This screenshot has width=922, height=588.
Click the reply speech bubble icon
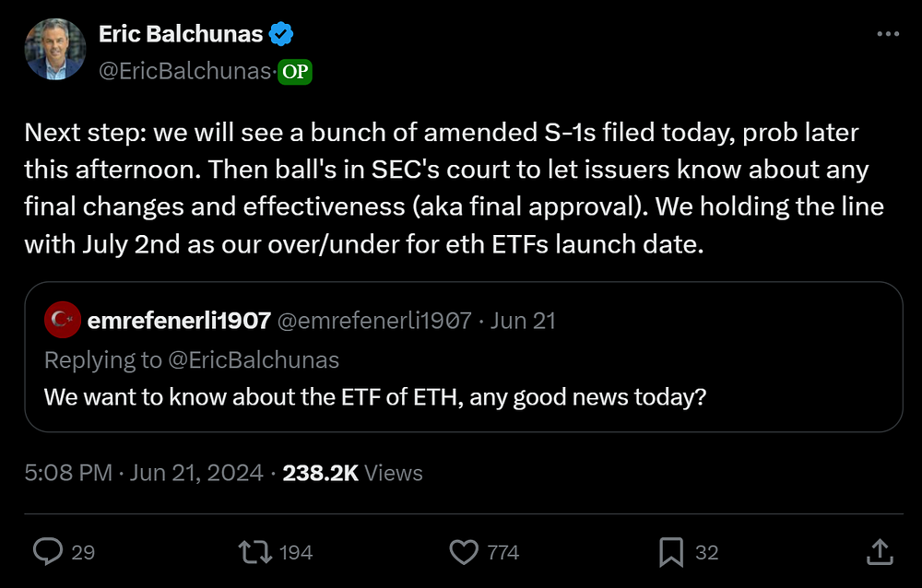48,551
